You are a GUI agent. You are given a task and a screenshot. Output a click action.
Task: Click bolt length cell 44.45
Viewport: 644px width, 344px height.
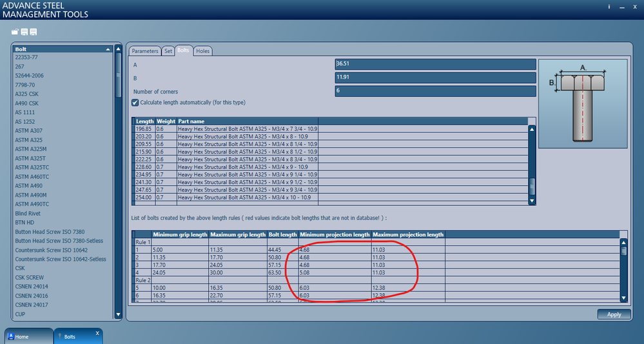[282, 250]
